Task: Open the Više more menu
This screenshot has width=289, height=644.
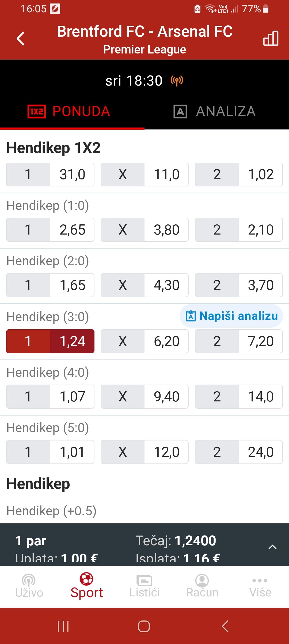Action: pyautogui.click(x=260, y=586)
